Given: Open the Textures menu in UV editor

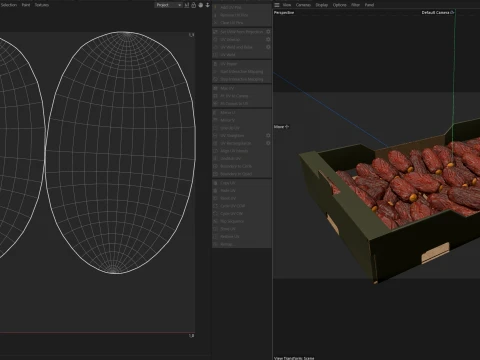Looking at the screenshot, I should [42, 5].
